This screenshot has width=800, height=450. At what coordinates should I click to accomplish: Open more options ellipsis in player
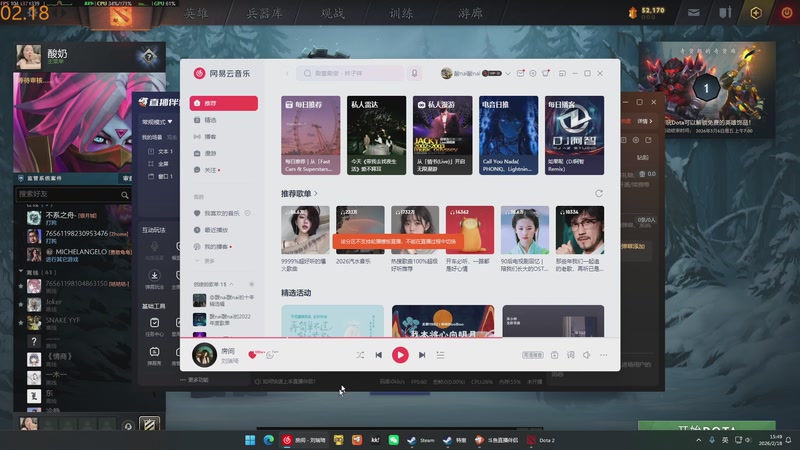(604, 355)
